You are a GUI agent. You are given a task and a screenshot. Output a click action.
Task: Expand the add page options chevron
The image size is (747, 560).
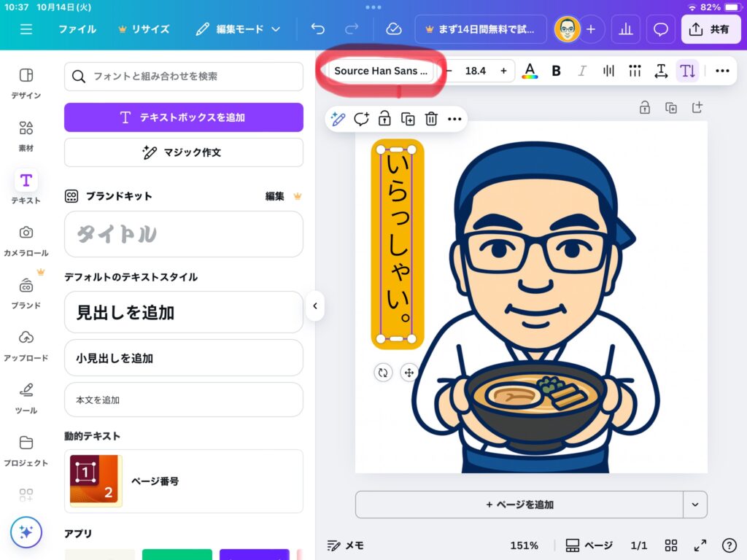694,505
